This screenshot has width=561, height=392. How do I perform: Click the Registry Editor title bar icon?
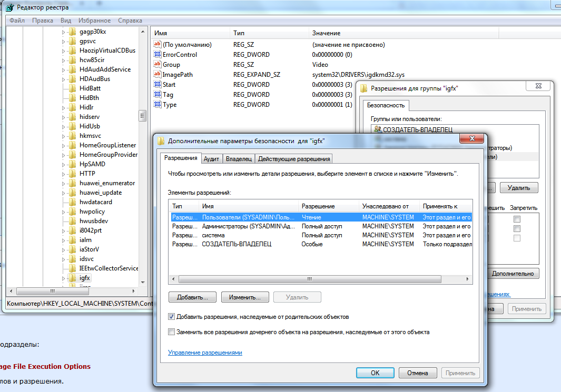pyautogui.click(x=9, y=7)
